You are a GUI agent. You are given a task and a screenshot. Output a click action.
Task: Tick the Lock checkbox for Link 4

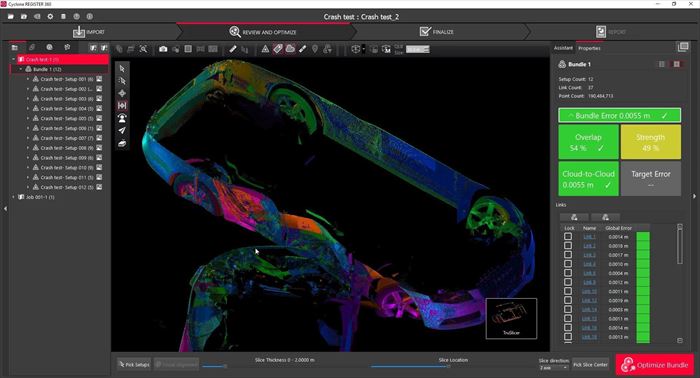click(x=568, y=264)
